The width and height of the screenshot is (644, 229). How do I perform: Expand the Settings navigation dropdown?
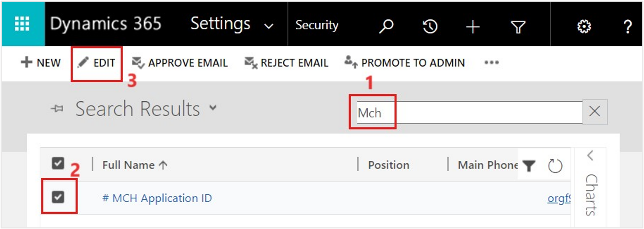point(269,26)
